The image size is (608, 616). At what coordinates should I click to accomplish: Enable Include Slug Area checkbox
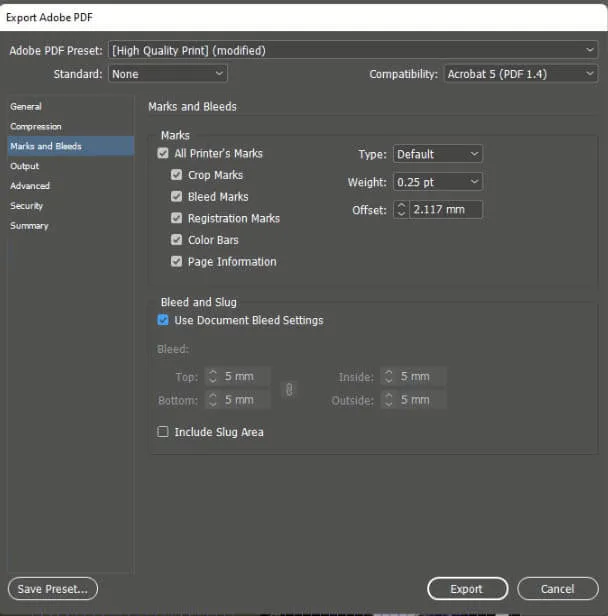coord(163,432)
